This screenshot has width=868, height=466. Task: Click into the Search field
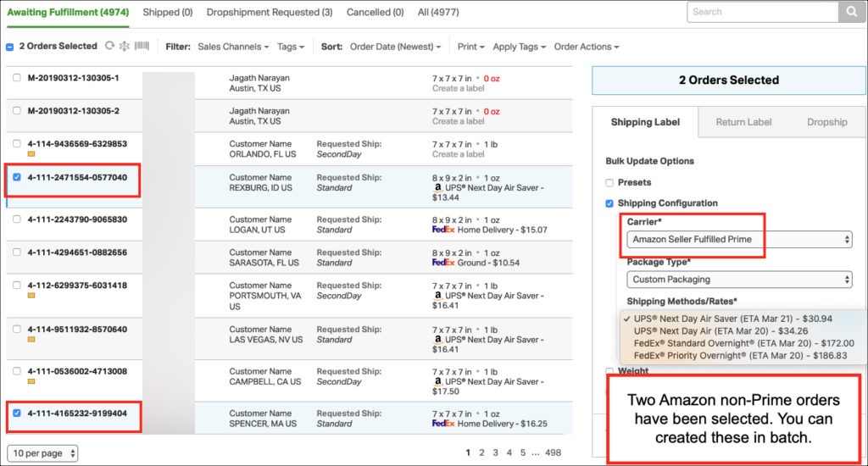pyautogui.click(x=763, y=12)
